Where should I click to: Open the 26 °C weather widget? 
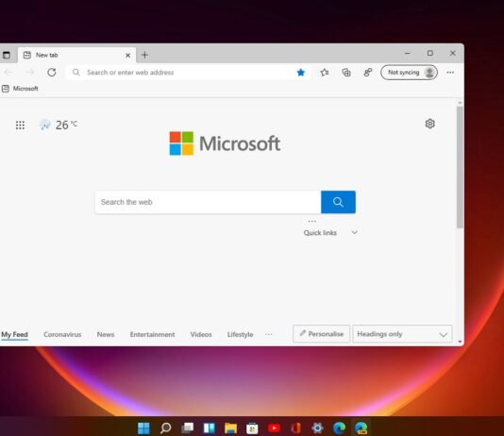pos(59,125)
